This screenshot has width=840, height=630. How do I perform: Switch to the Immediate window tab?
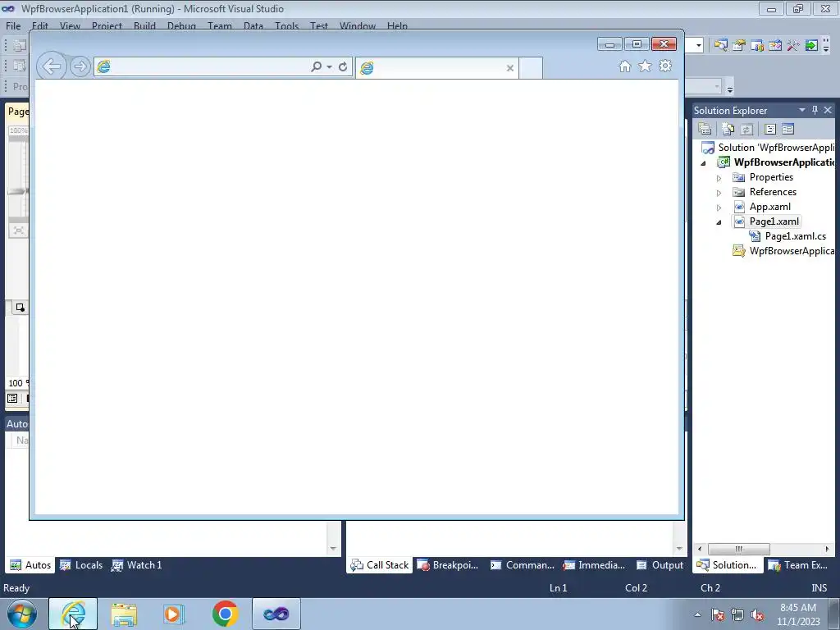point(594,565)
